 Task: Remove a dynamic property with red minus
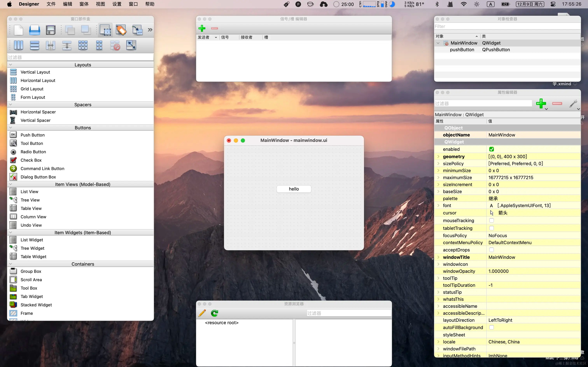click(557, 104)
